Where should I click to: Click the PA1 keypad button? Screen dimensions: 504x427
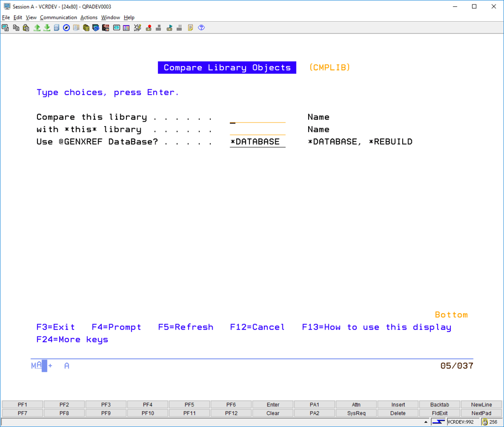pyautogui.click(x=315, y=404)
